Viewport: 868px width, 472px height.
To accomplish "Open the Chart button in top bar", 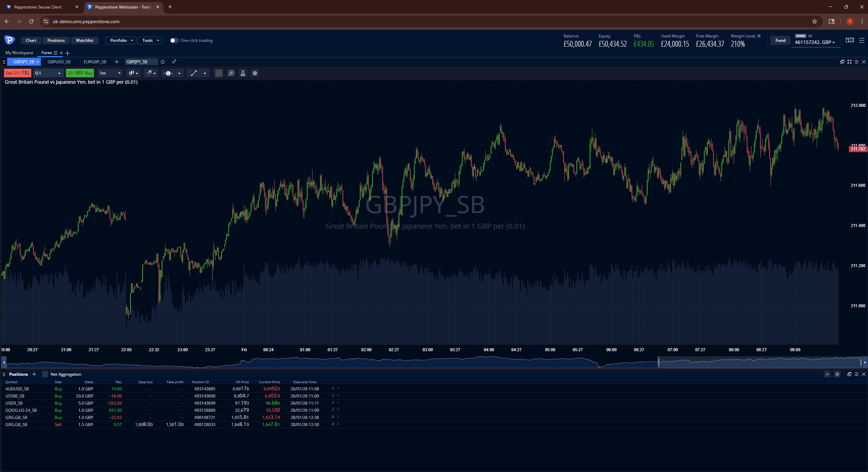I will [31, 40].
